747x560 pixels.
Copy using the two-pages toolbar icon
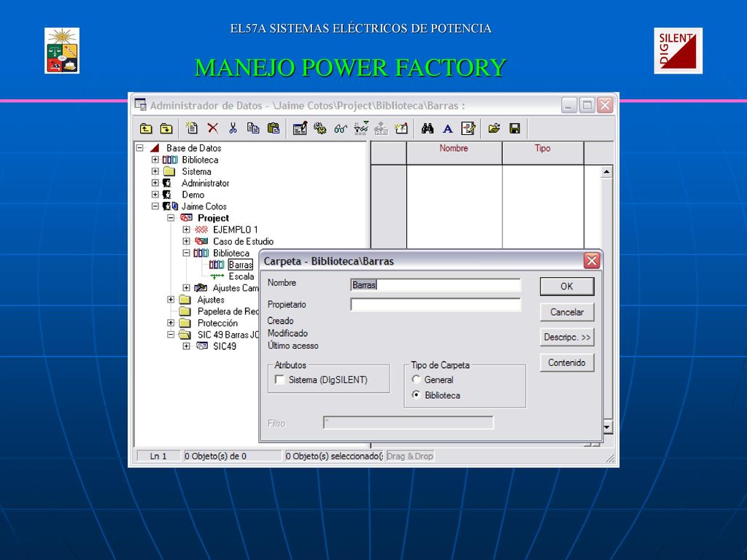point(253,128)
